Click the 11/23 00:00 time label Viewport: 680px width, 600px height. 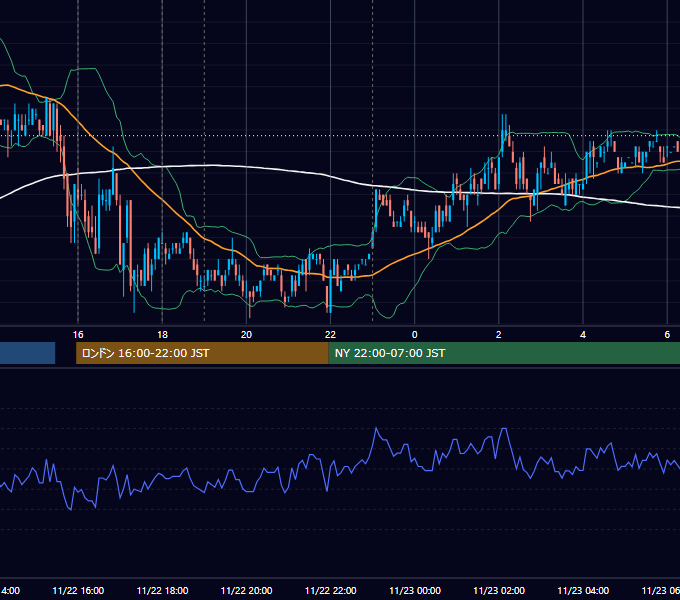click(415, 591)
